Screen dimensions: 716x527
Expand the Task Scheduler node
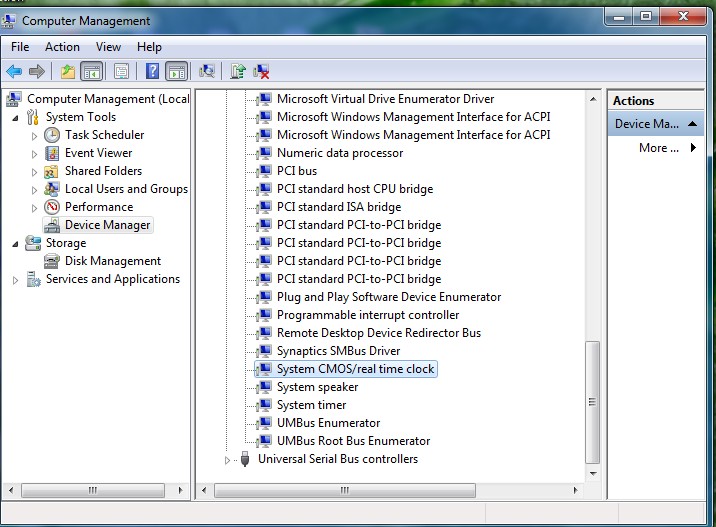(x=34, y=136)
